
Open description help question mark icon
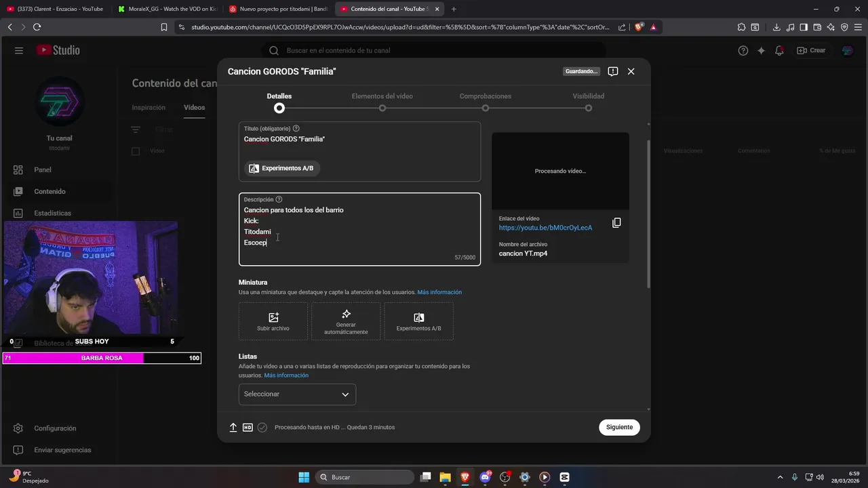(x=279, y=199)
